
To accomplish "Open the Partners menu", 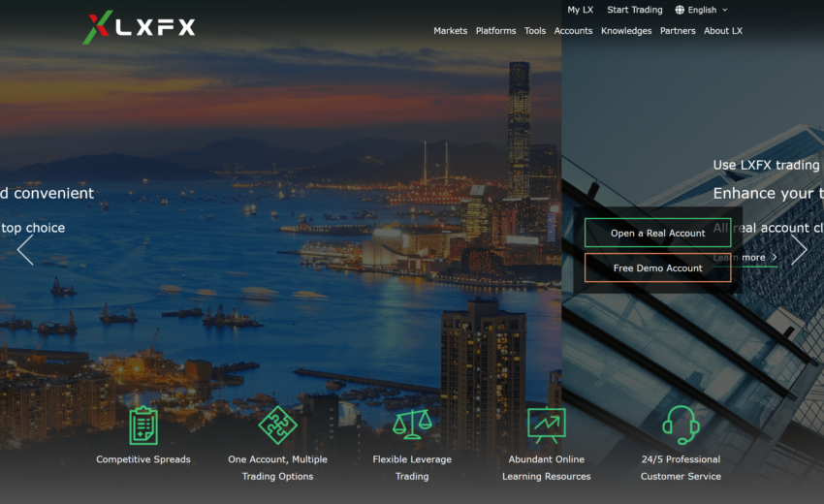I will click(678, 31).
